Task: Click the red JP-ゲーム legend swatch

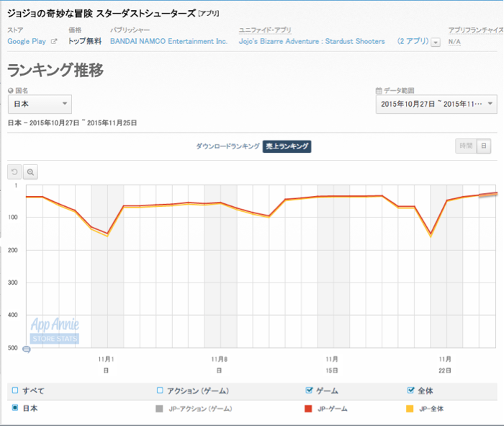Action: click(308, 409)
